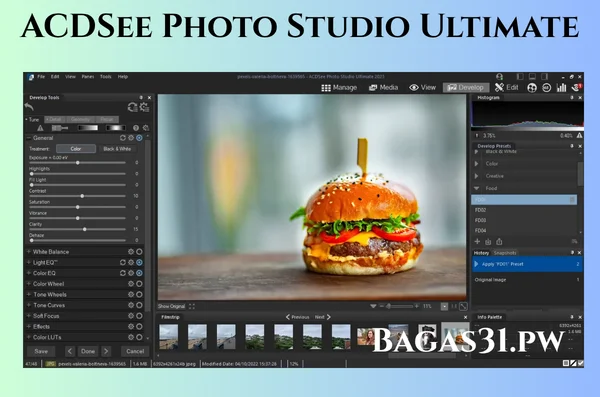Toggle the exposure warning triangle under Tune

(x=40, y=128)
